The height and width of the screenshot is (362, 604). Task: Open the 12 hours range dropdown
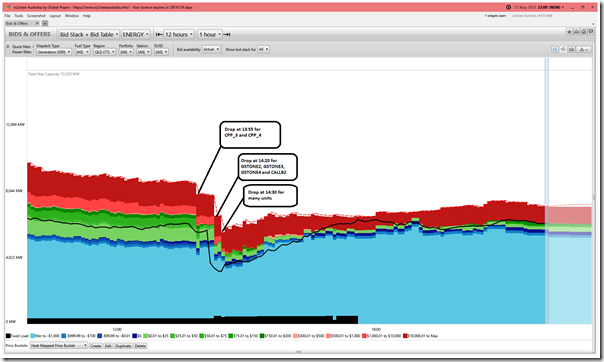coord(179,34)
